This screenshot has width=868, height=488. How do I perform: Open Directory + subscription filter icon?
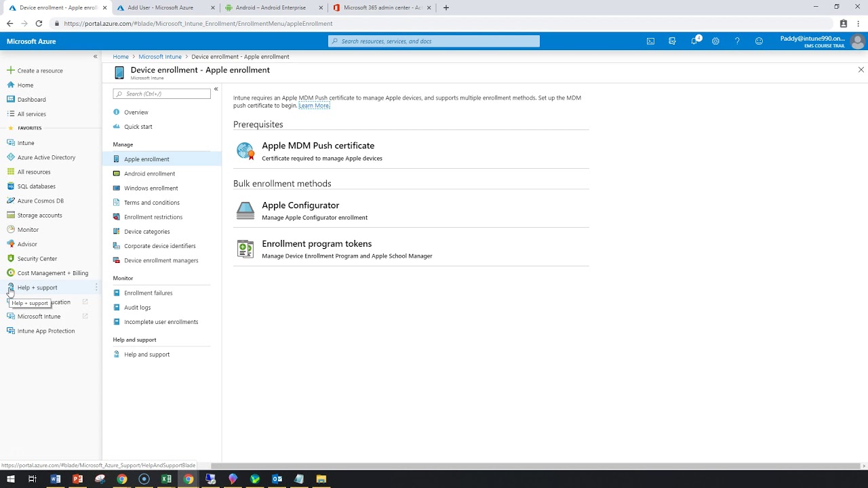point(672,41)
